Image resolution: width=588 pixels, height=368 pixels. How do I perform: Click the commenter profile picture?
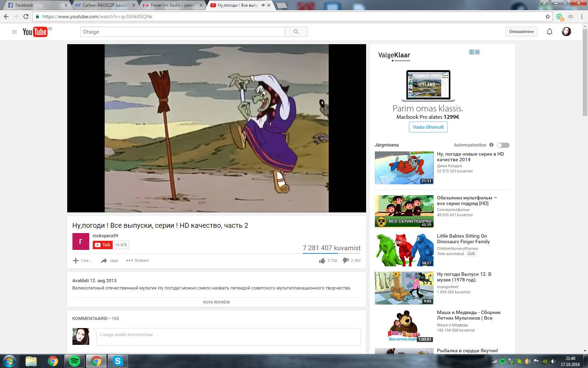81,336
